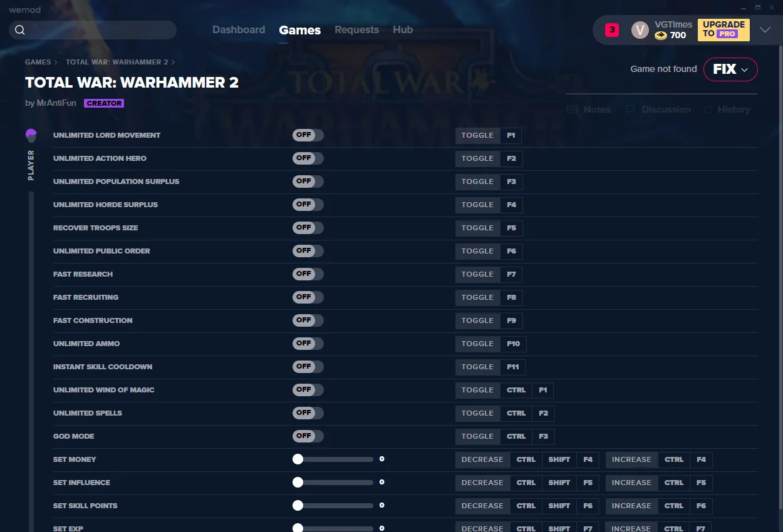Toggle Unlimited Lord Movement cheat

[x=308, y=135]
